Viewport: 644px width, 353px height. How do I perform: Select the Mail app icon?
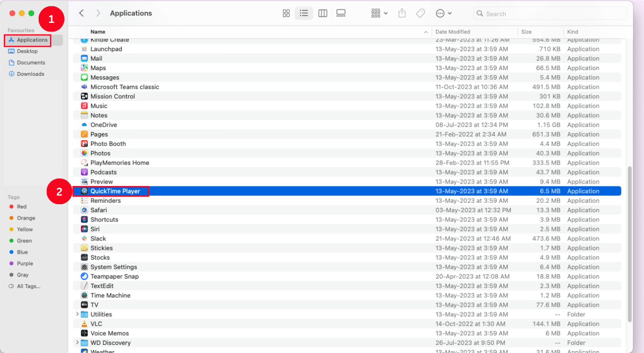84,59
